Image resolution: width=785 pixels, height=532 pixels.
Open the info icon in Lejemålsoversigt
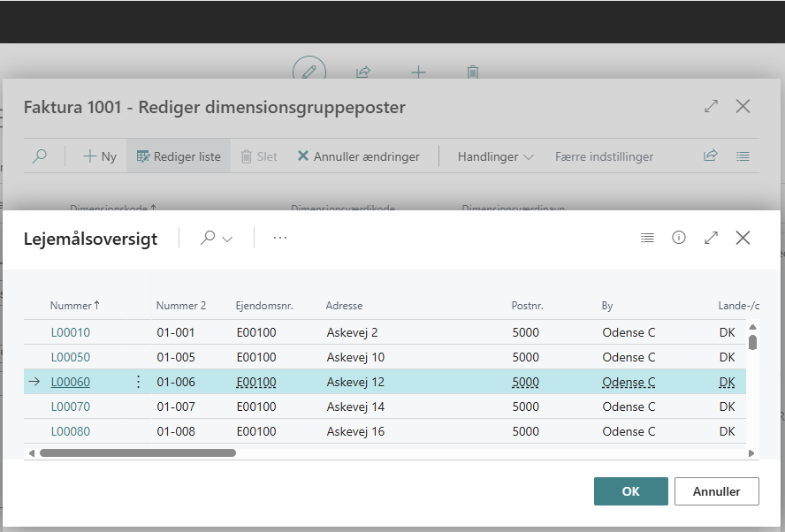[678, 237]
